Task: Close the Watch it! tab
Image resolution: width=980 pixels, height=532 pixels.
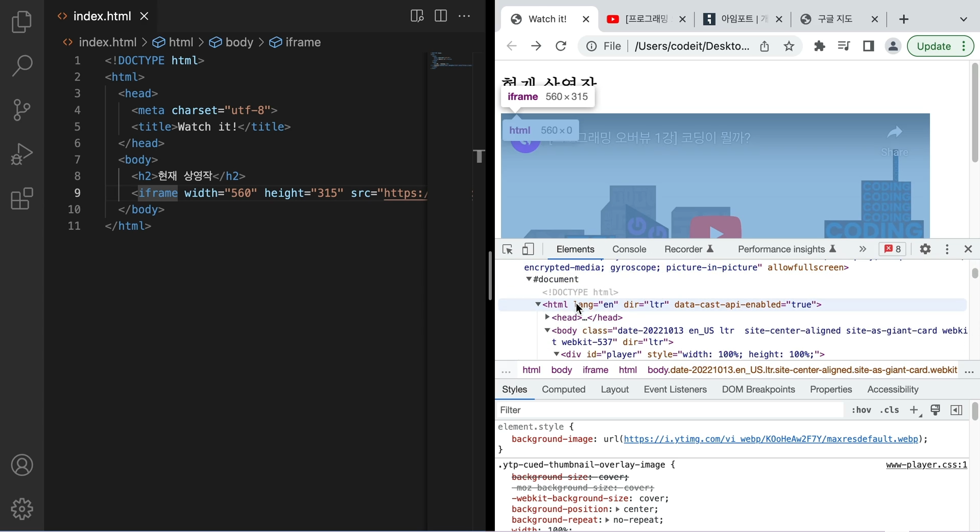Action: [x=586, y=19]
